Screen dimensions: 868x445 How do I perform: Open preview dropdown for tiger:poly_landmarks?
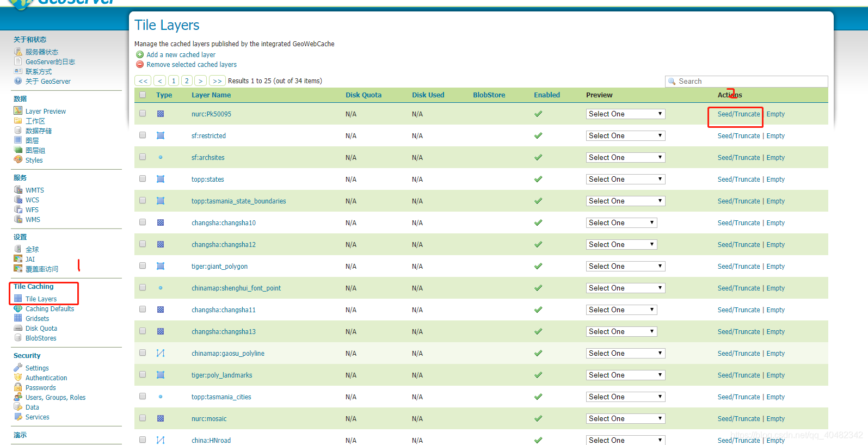[625, 375]
